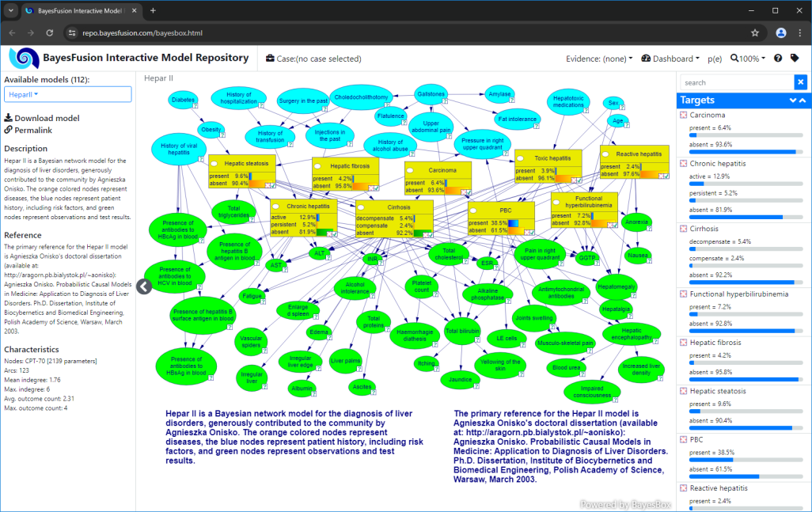Toggle the circle on Hepatic fibrosis node
Screen dimensions: 812x512
pos(317,167)
